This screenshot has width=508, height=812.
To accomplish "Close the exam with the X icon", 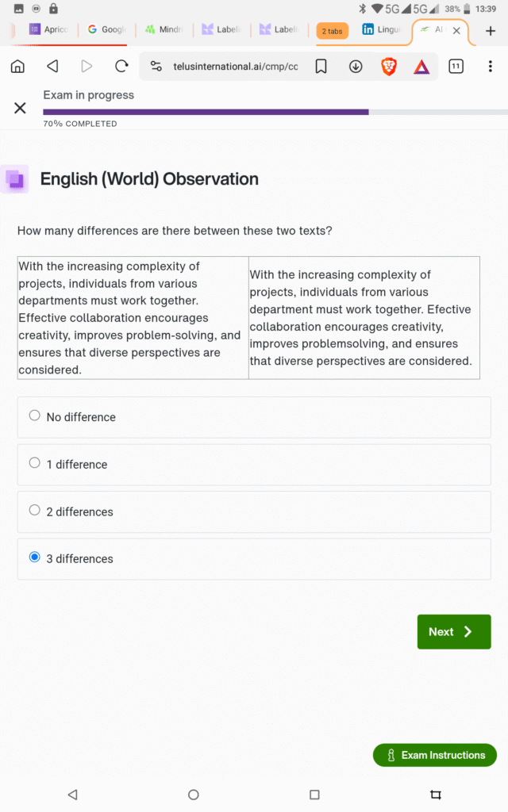I will pos(20,108).
